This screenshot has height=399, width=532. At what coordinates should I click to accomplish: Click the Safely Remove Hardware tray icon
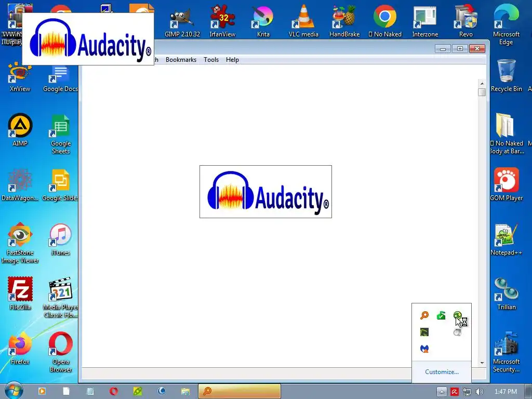point(441,315)
